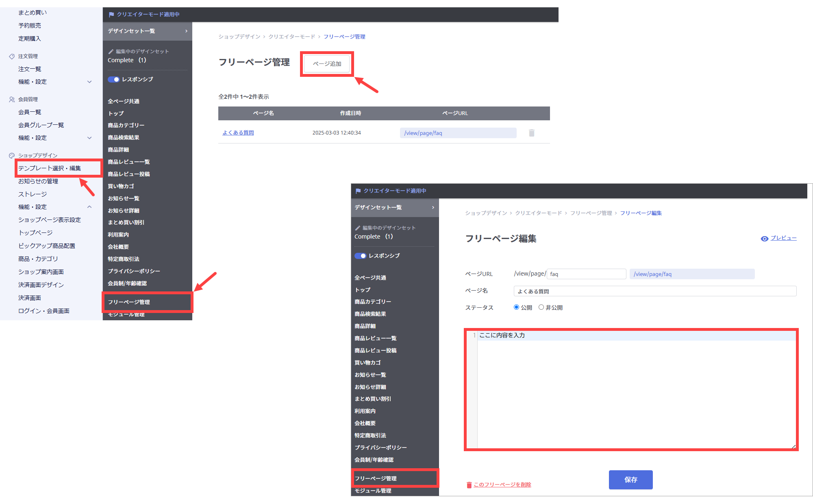Click クリエイターモード breadcrumb in upper window

pyautogui.click(x=291, y=37)
